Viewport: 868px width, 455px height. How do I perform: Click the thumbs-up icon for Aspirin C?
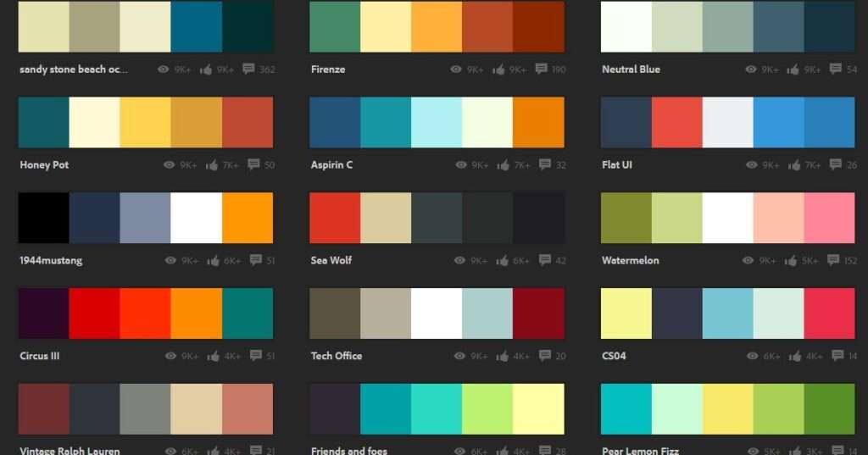504,165
